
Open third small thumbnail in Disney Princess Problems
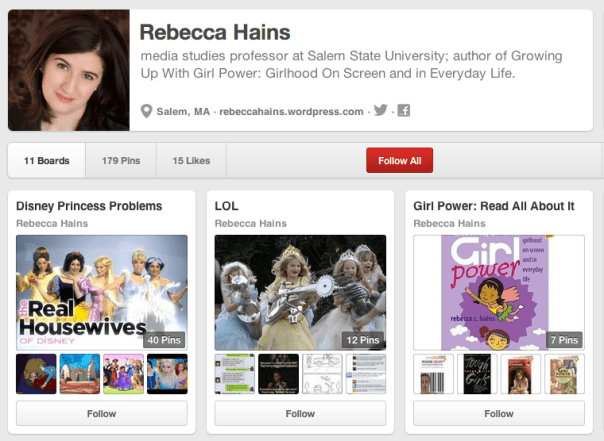[124, 374]
